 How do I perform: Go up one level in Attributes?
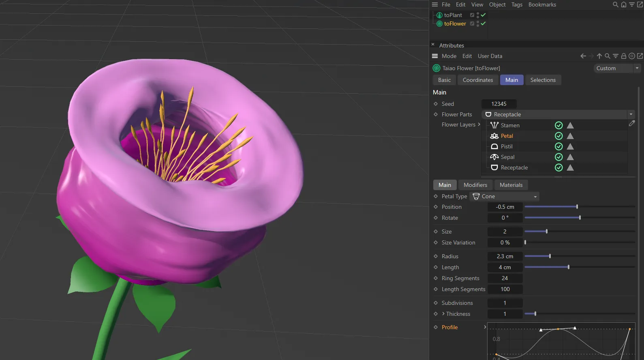point(599,56)
